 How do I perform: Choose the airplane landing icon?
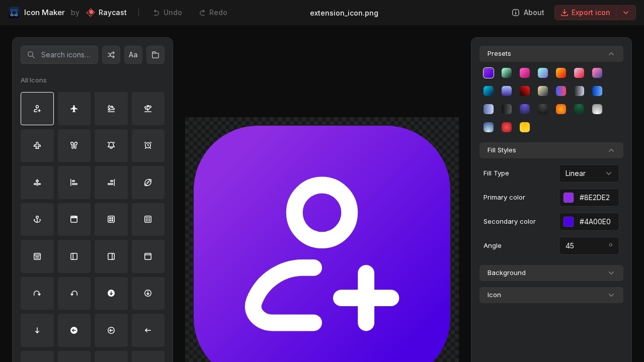pos(111,109)
